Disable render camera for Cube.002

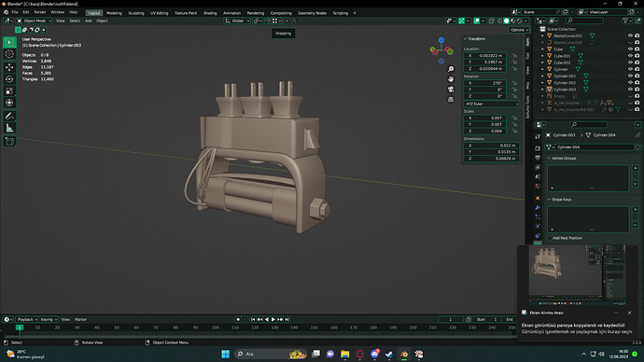point(637,63)
